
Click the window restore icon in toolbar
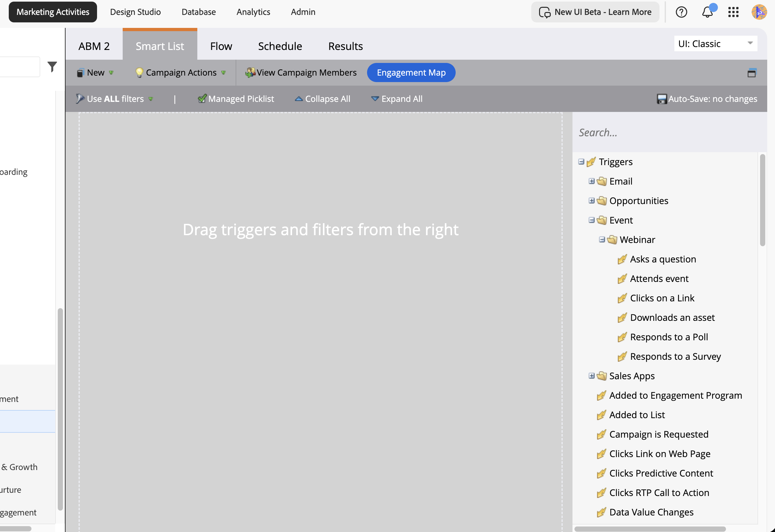(x=752, y=73)
